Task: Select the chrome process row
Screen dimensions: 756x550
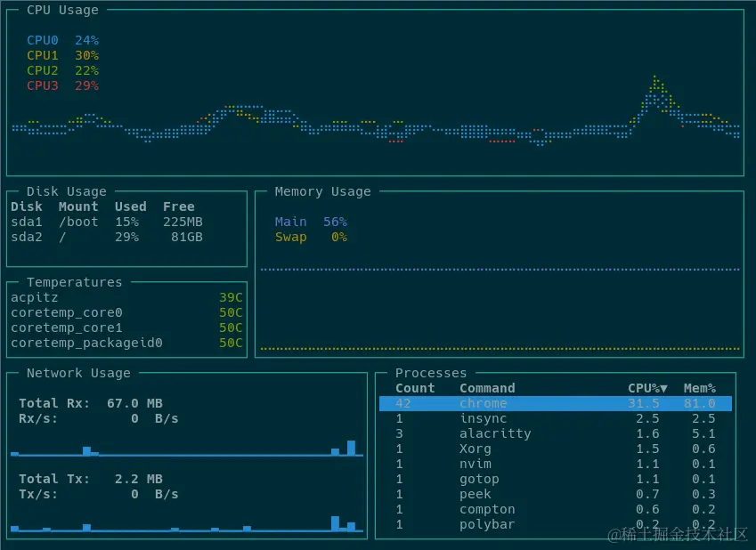Action: [x=556, y=403]
